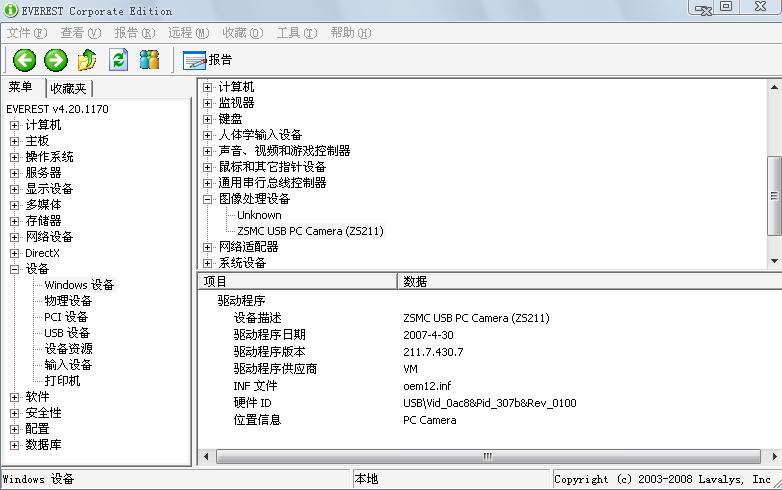
Task: Expand 鼠标和其它指针设备 node
Action: pyautogui.click(x=207, y=167)
